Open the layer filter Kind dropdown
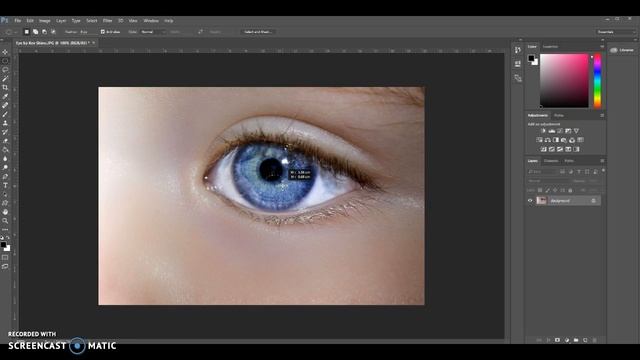The width and height of the screenshot is (640, 360). [543, 172]
